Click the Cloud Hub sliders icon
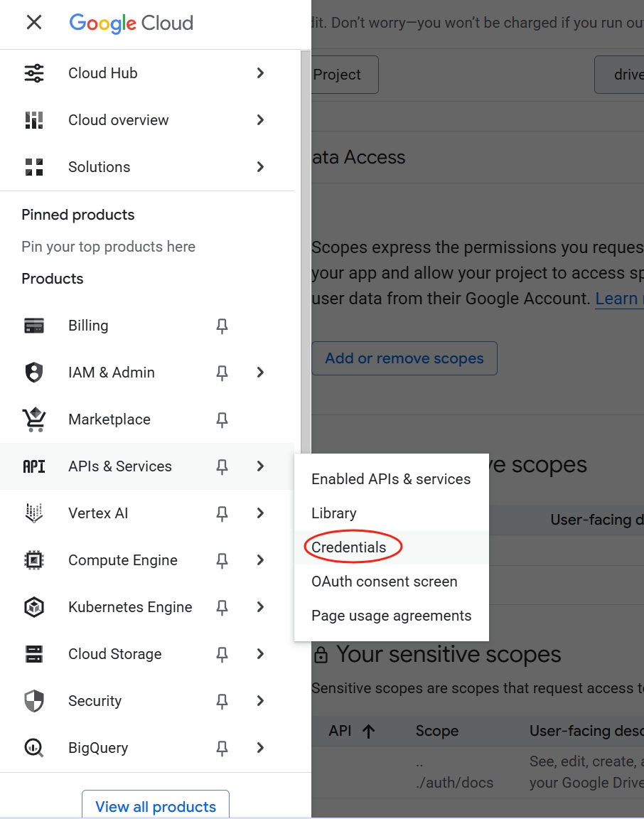 [34, 73]
